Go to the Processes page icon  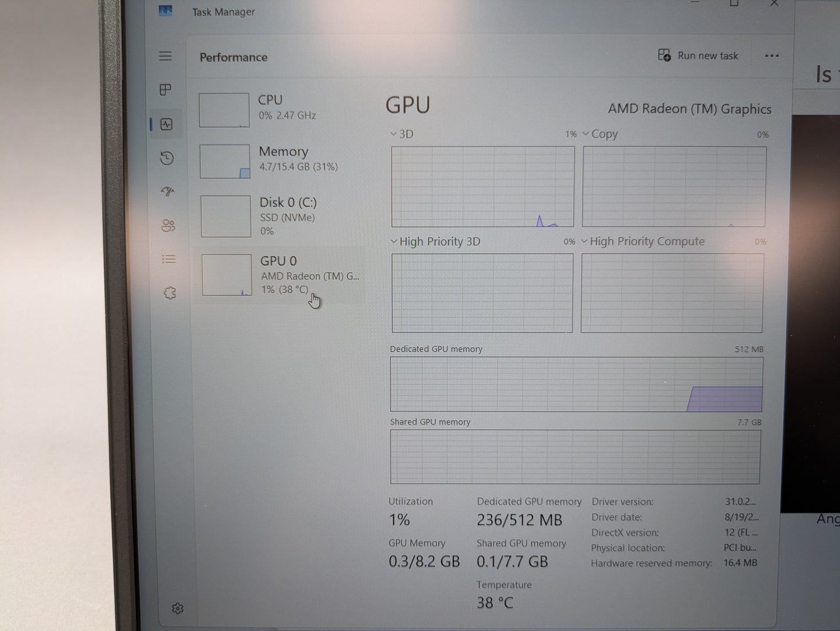(166, 90)
